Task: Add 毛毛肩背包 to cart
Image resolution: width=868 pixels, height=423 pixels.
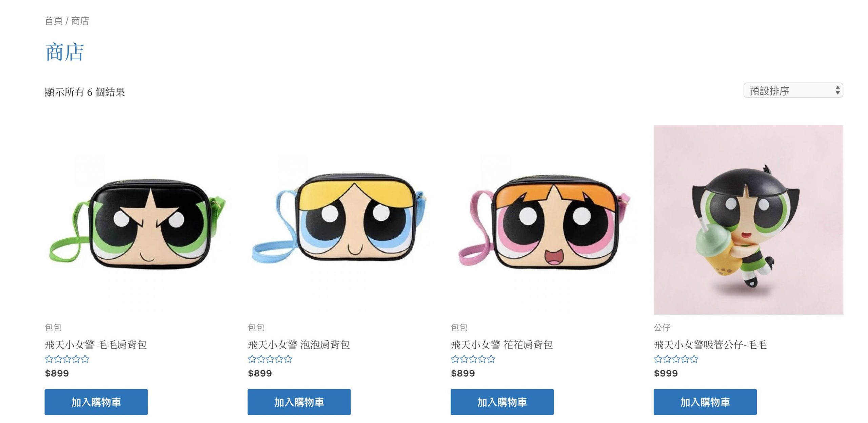Action: pos(96,402)
